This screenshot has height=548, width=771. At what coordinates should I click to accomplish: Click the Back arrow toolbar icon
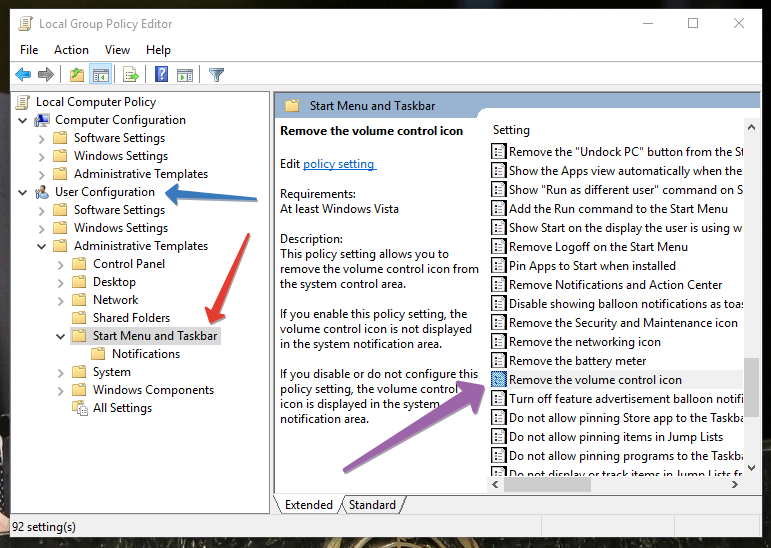[23, 75]
